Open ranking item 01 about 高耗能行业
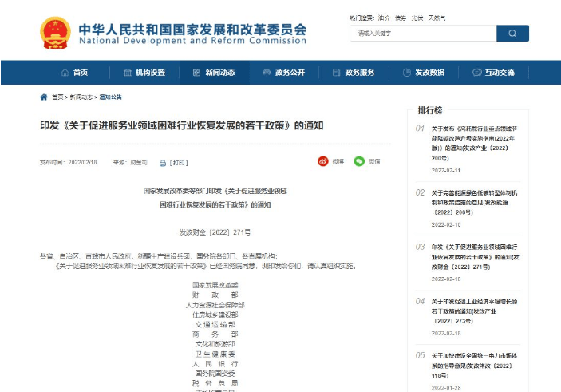This screenshot has width=561, height=392. [475, 143]
